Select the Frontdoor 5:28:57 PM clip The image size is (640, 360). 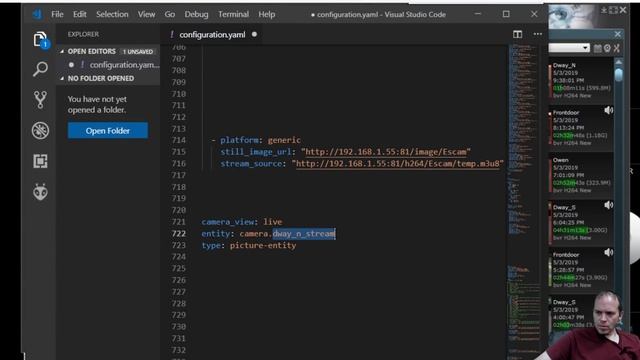(x=581, y=269)
